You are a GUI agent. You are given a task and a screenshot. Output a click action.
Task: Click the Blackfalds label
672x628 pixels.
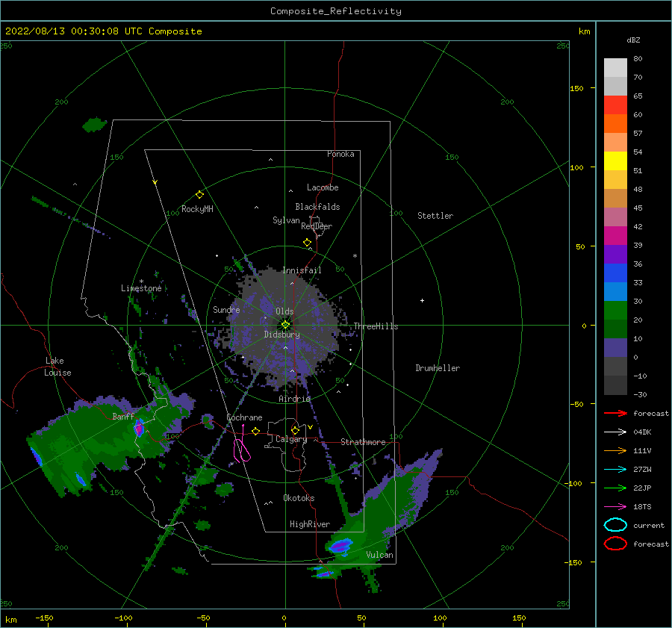point(317,207)
